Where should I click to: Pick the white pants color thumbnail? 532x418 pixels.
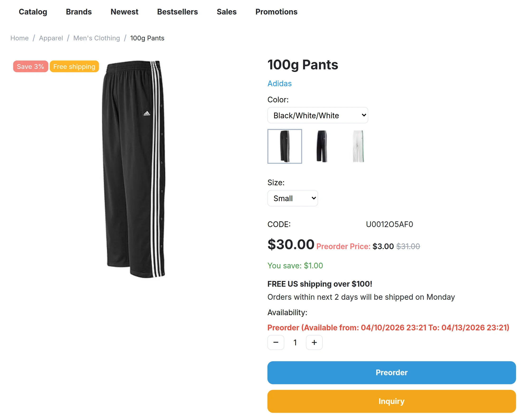358,146
